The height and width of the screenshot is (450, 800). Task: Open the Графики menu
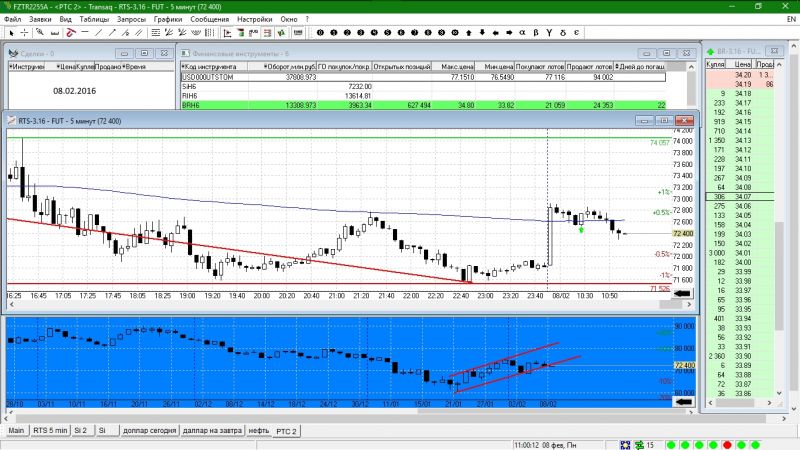(168, 19)
